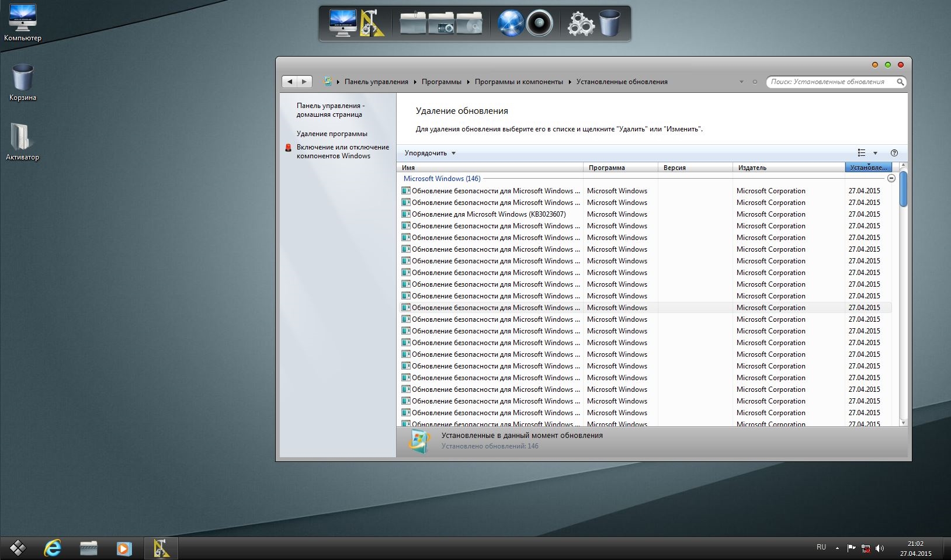951x560 pixels.
Task: Sort by the Программа column header
Action: point(620,168)
